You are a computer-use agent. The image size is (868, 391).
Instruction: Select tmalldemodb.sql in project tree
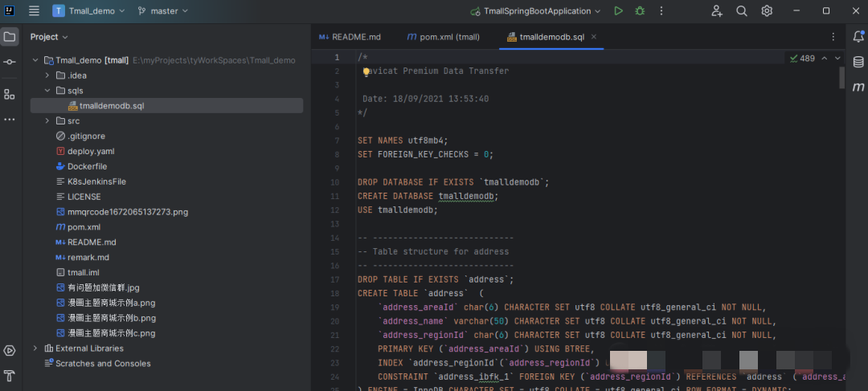(166, 106)
